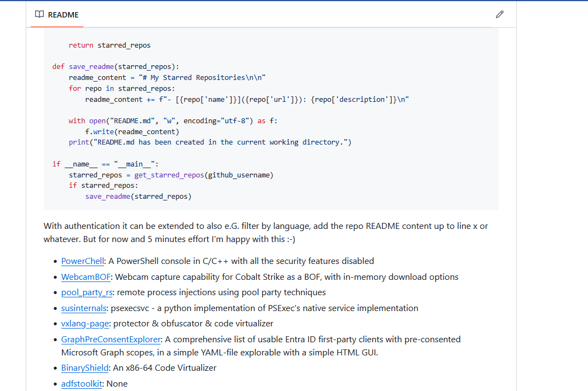Click 'Microsoft Graph scopes' description line
Viewport: 588px width, 391px height.
pos(219,353)
